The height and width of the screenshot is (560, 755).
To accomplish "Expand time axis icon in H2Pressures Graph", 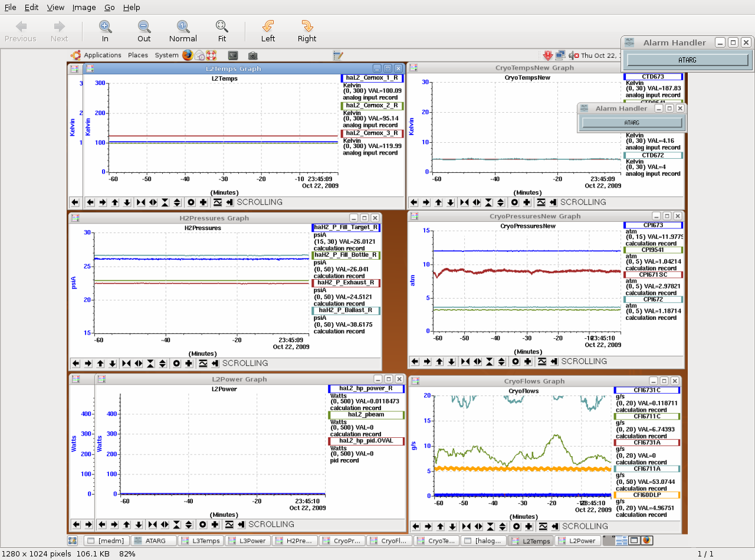I will pos(139,363).
